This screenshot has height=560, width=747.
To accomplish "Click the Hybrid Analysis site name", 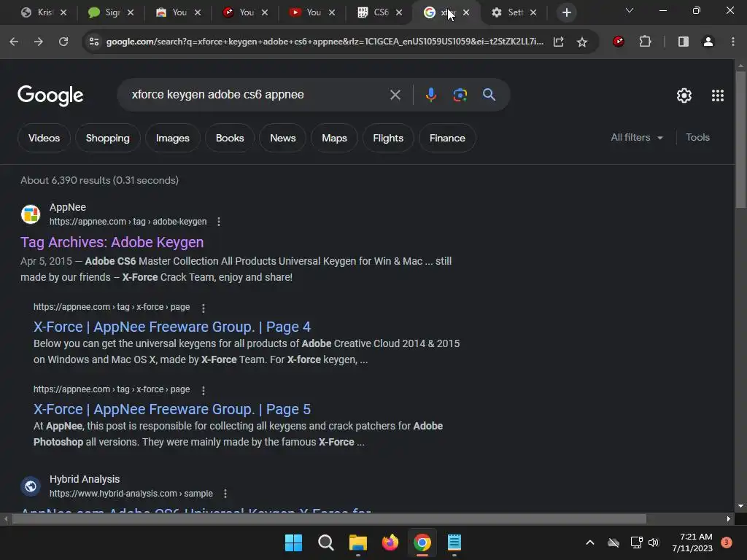I will click(85, 480).
